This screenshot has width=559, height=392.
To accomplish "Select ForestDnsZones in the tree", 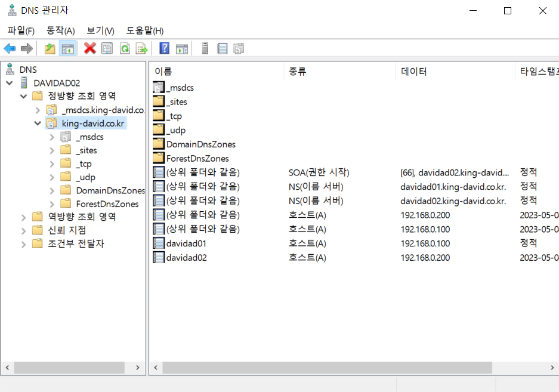I will point(107,203).
